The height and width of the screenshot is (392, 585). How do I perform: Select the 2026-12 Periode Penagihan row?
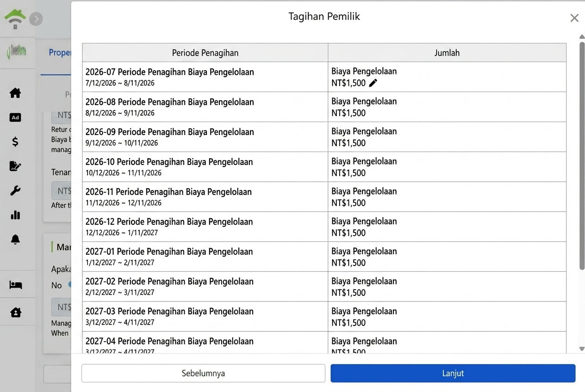click(x=324, y=227)
